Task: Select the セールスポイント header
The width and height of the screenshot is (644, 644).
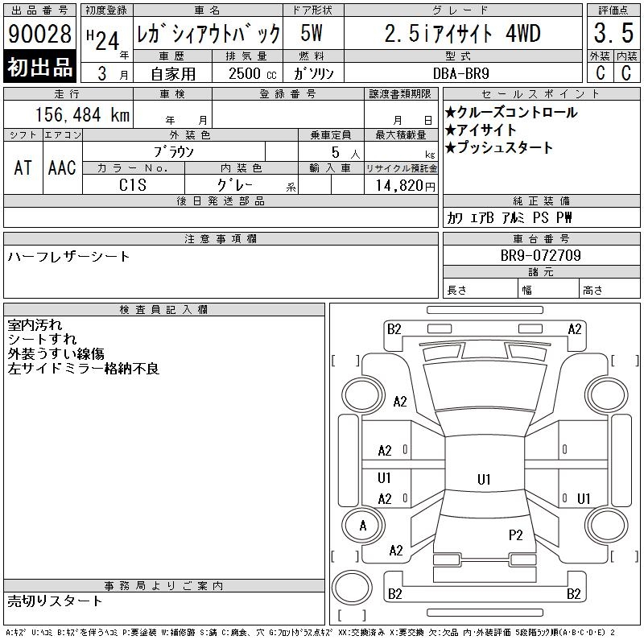Action: click(541, 94)
